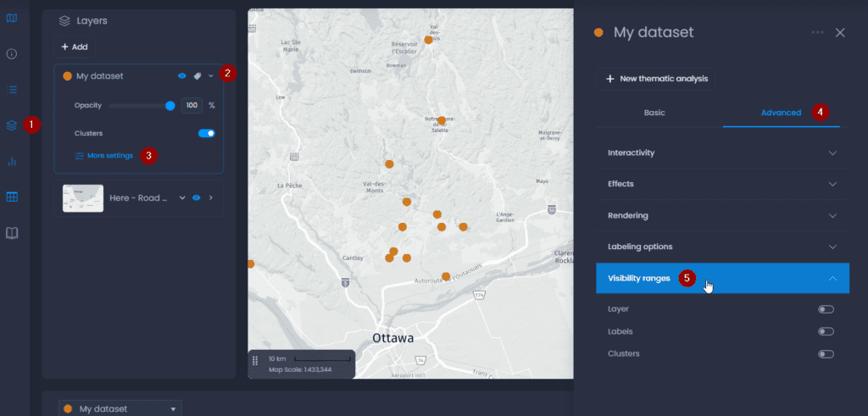Screen dimensions: 868x416
Task: Click the orange point at Notre-Dame-de-la-Salette
Action: (x=442, y=120)
